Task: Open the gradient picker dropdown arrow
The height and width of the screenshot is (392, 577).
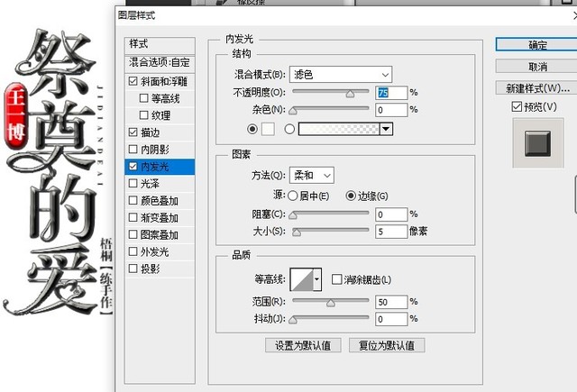Action: pyautogui.click(x=386, y=129)
